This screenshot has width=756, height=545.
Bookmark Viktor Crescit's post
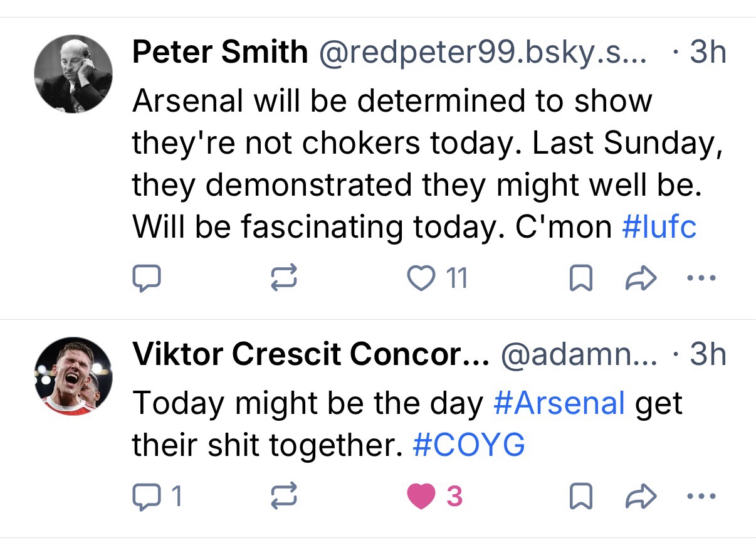pyautogui.click(x=580, y=497)
